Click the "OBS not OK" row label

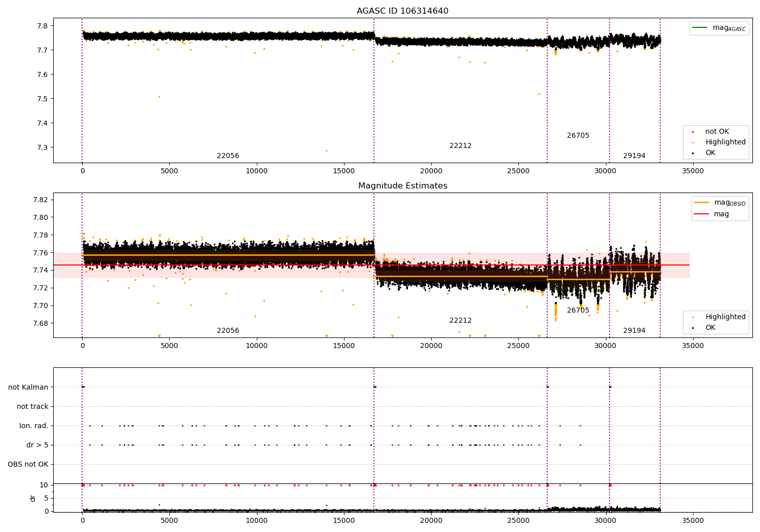[28, 464]
